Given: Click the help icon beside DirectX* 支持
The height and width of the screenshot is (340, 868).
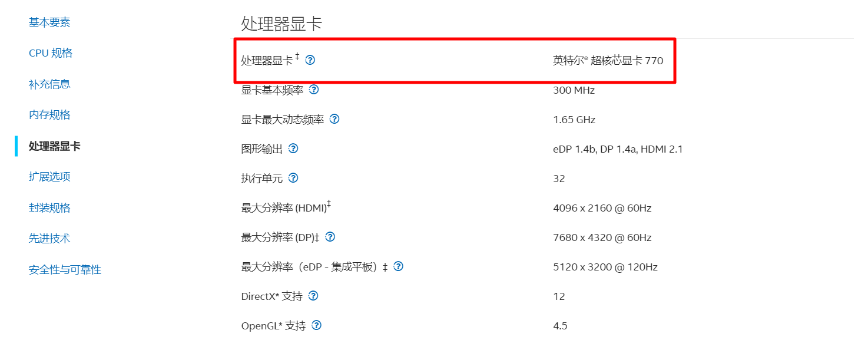Looking at the screenshot, I should [313, 296].
